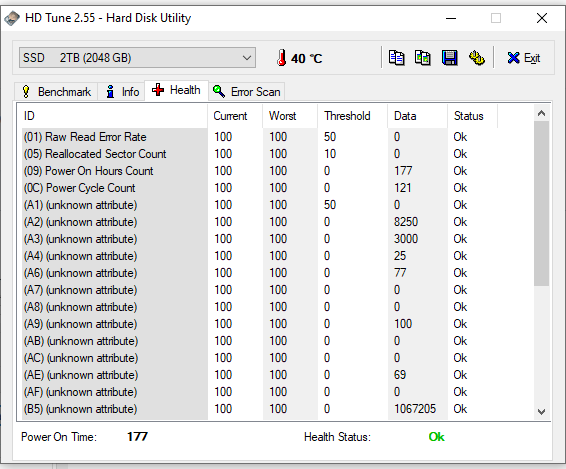Click the blue floppy save icon
This screenshot has width=566, height=469.
449,58
